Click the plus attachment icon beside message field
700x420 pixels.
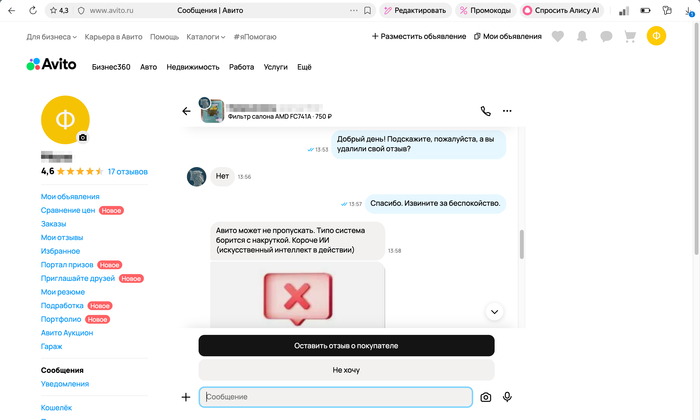[186, 397]
